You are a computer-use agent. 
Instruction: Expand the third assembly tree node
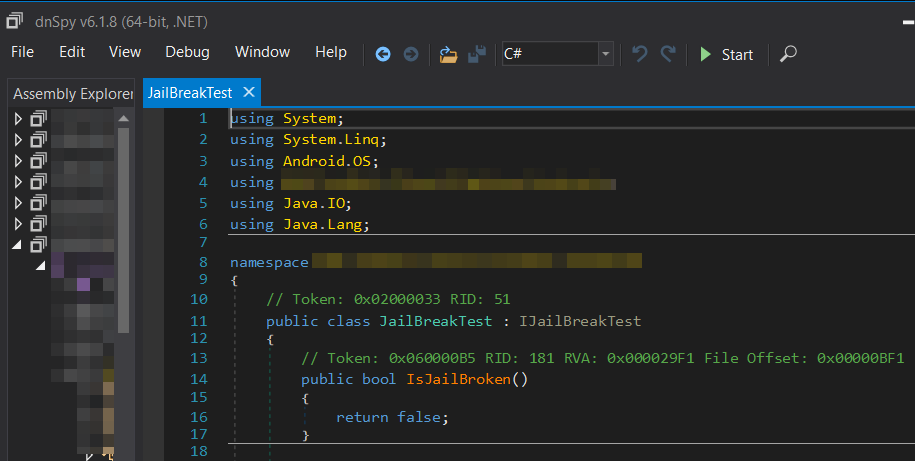[18, 161]
